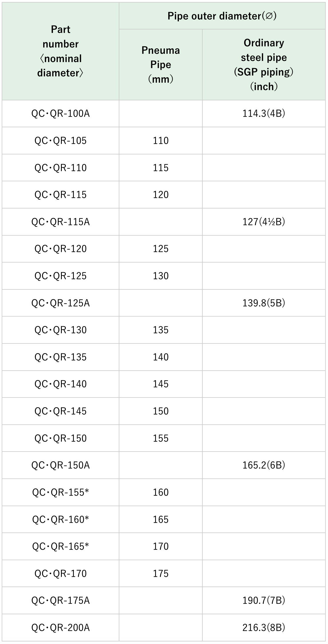Click the 190.7(7B) diameter cell
This screenshot has width=328, height=644.
(x=264, y=601)
